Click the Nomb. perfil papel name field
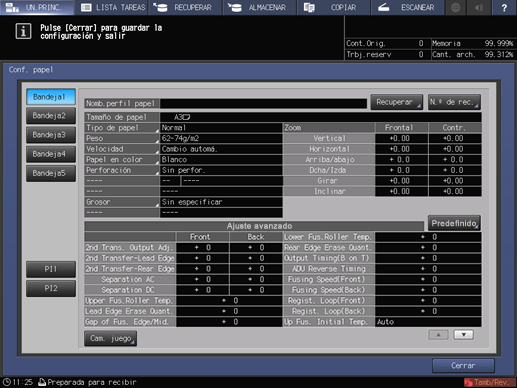The width and height of the screenshot is (517, 388). [263, 103]
